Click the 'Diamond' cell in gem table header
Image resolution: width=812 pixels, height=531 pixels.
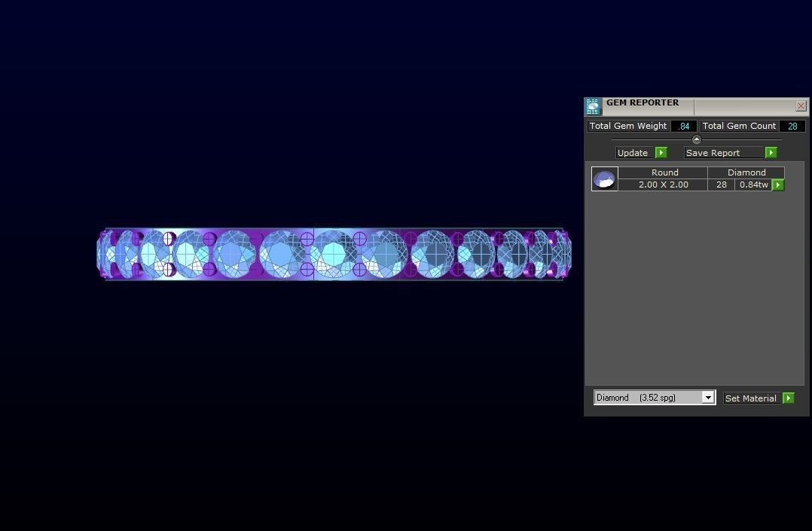click(x=746, y=172)
